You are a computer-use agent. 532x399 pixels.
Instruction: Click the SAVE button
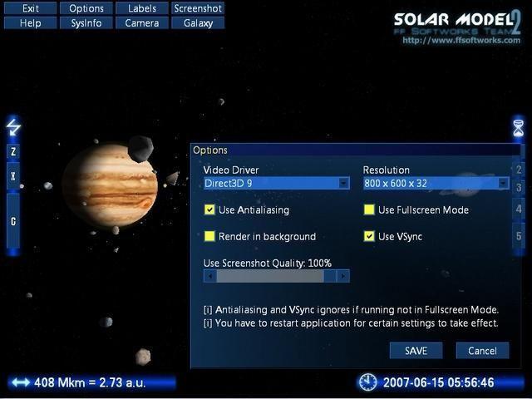click(x=416, y=351)
